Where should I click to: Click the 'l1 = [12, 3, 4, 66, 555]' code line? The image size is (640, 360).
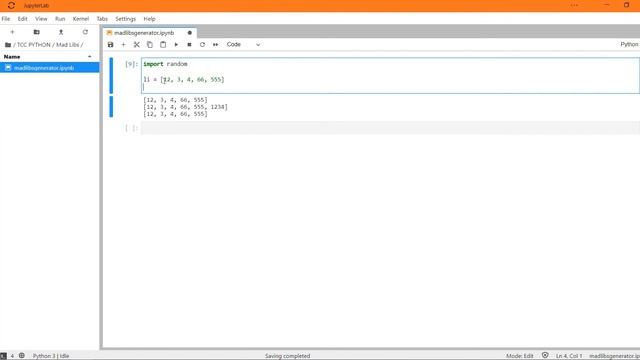tap(184, 80)
